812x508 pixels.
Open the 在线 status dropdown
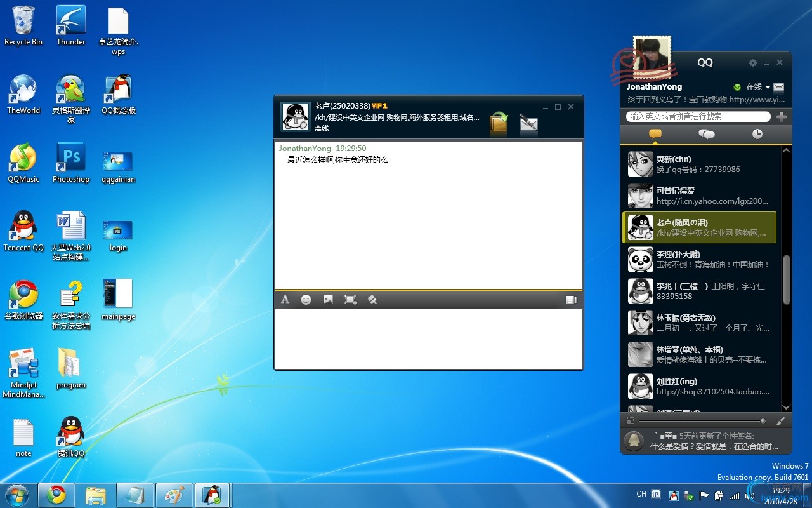(x=758, y=87)
